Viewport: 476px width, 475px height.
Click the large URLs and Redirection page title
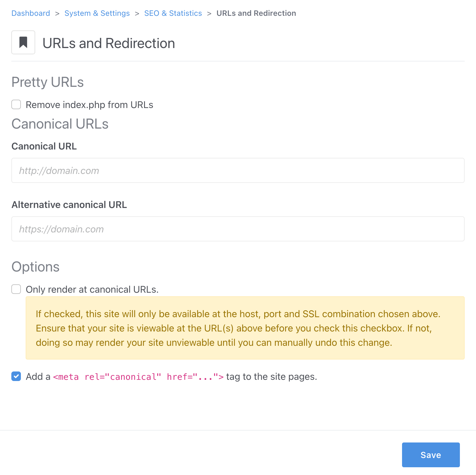[109, 43]
